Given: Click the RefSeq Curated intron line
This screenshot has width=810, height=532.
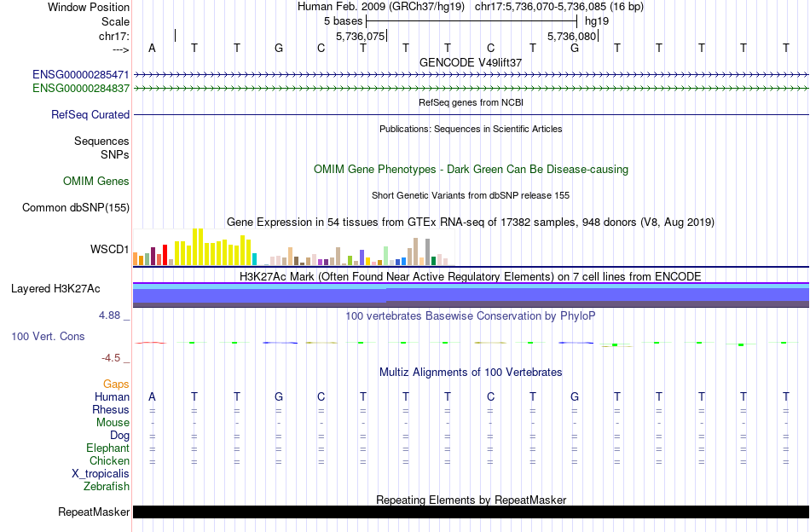Looking at the screenshot, I should (472, 114).
